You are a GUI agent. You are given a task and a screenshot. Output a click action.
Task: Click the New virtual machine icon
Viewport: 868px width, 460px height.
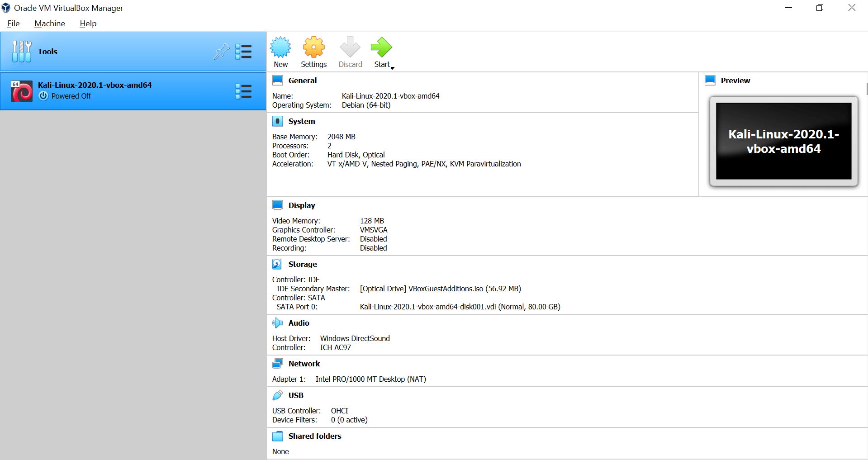280,47
